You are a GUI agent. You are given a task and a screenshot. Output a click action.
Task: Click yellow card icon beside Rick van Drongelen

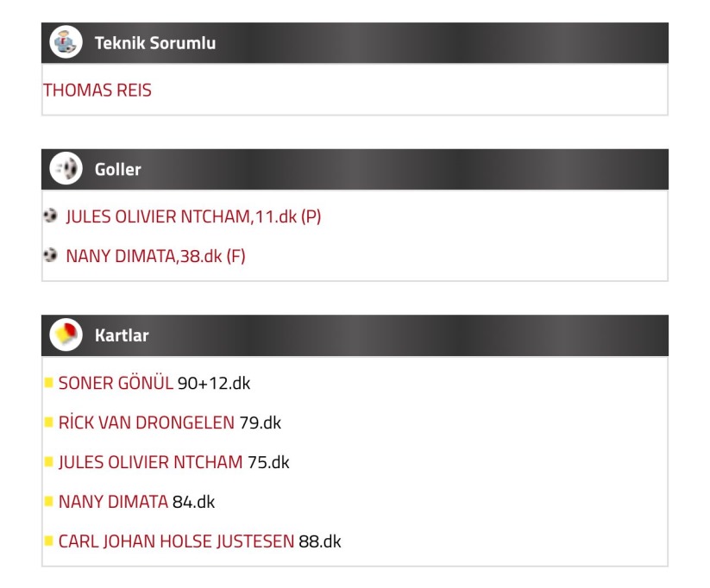pos(49,422)
